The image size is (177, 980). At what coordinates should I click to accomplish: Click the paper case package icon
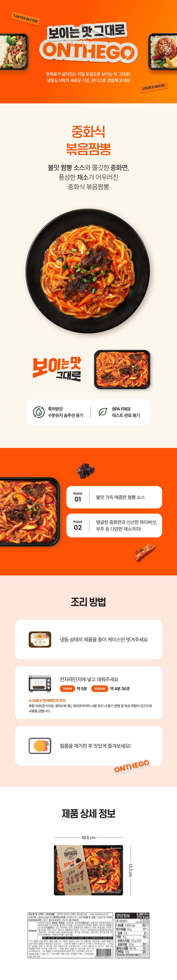[40, 640]
